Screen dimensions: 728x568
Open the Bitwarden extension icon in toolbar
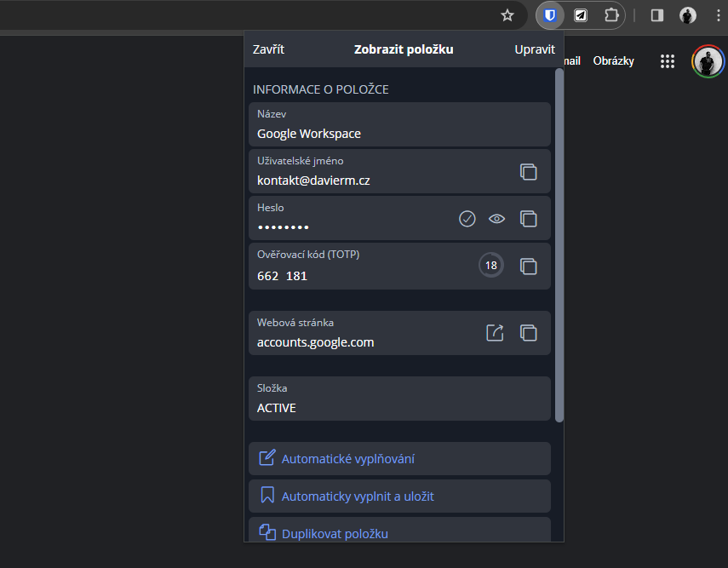pyautogui.click(x=550, y=15)
